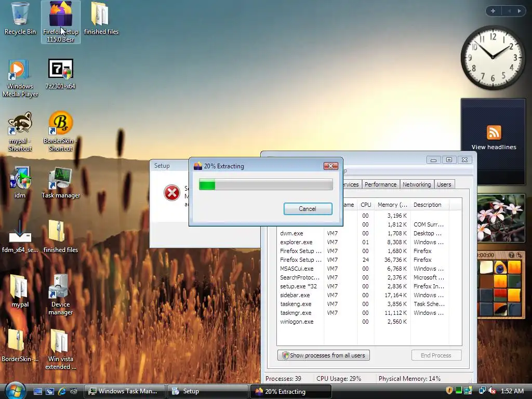The width and height of the screenshot is (532, 399).
Task: Click the security shield icon in system tray
Action: pos(449,391)
